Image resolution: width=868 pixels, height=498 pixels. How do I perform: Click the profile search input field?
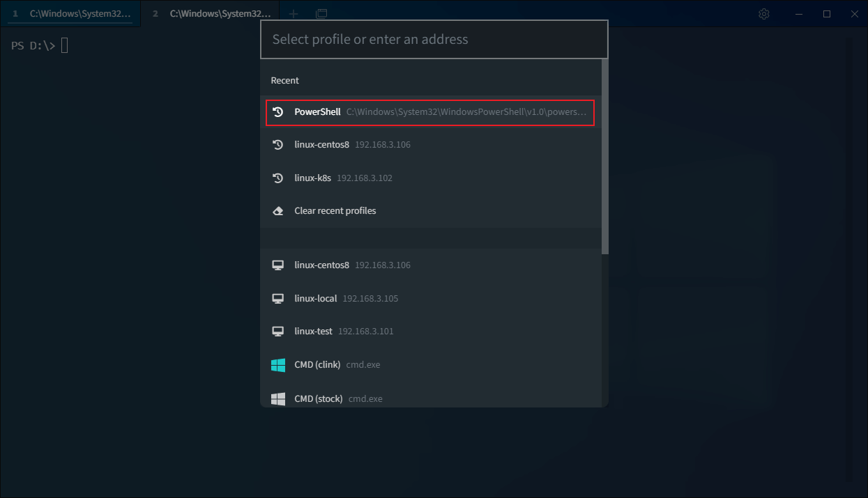pyautogui.click(x=434, y=39)
